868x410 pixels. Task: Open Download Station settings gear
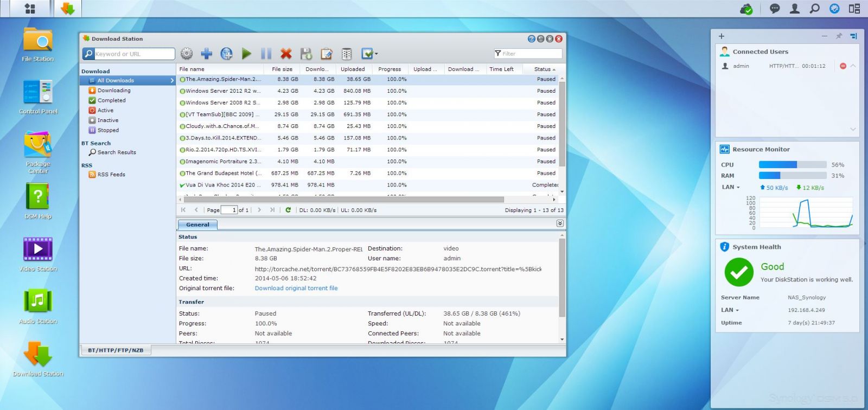click(x=187, y=54)
